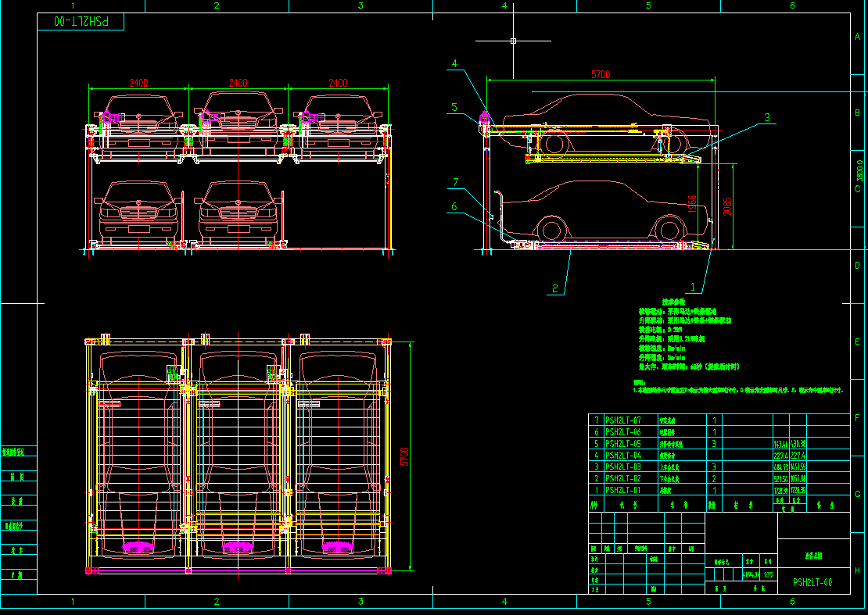Click callout number 2 below side view
This screenshot has height=615, width=868.
[554, 288]
